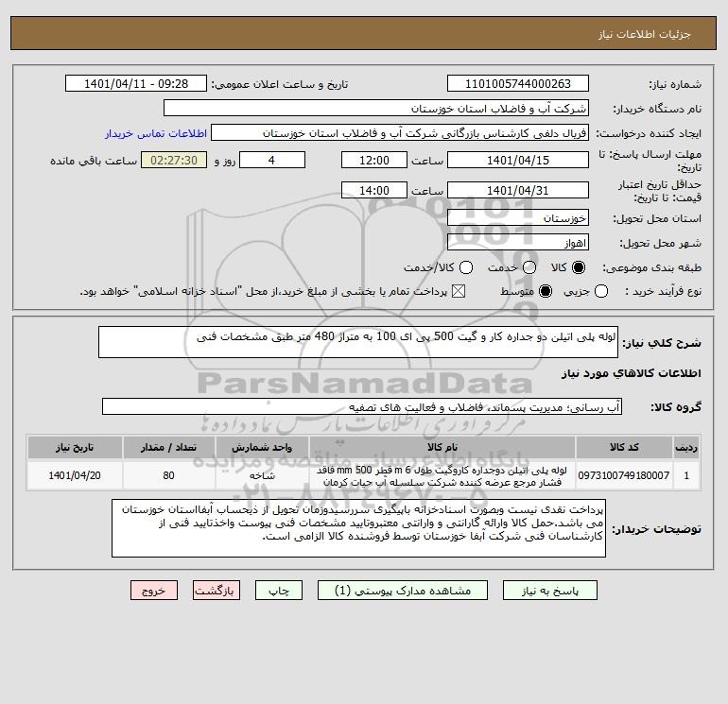Image resolution: width=728 pixels, height=704 pixels.
Task: Click the need date cell 1401/04/20
Action: pos(75,475)
